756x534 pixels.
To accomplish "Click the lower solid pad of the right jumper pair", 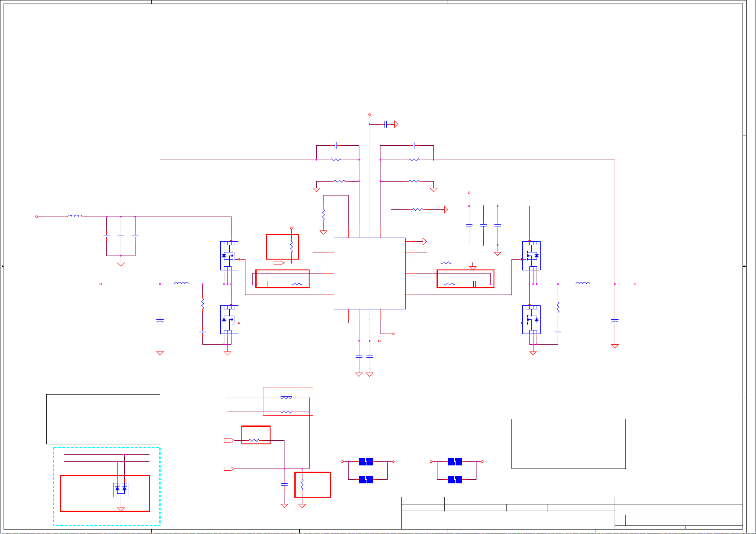I will click(x=455, y=479).
